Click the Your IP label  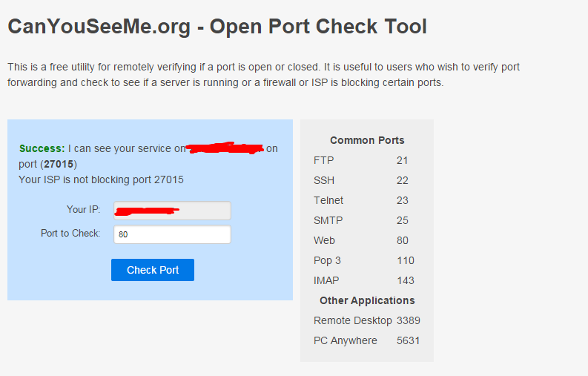[83, 210]
